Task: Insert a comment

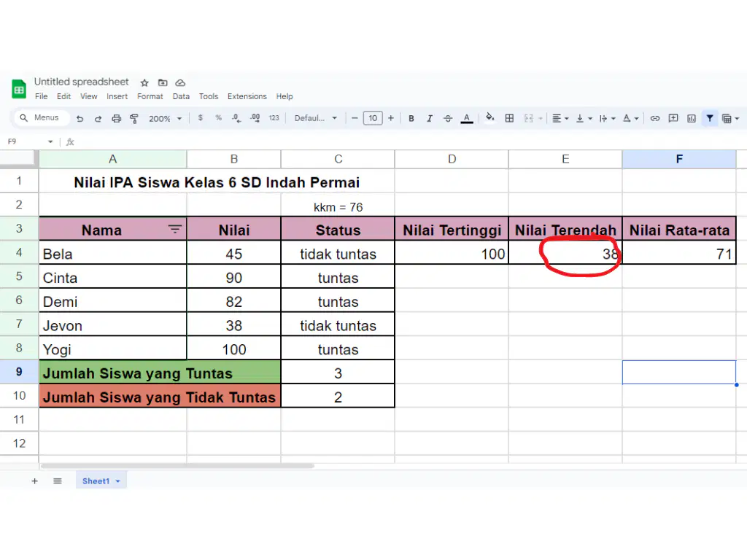Action: [673, 119]
